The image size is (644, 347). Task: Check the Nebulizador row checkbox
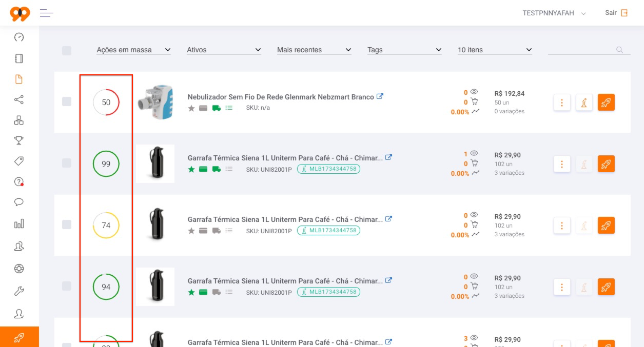(x=67, y=101)
